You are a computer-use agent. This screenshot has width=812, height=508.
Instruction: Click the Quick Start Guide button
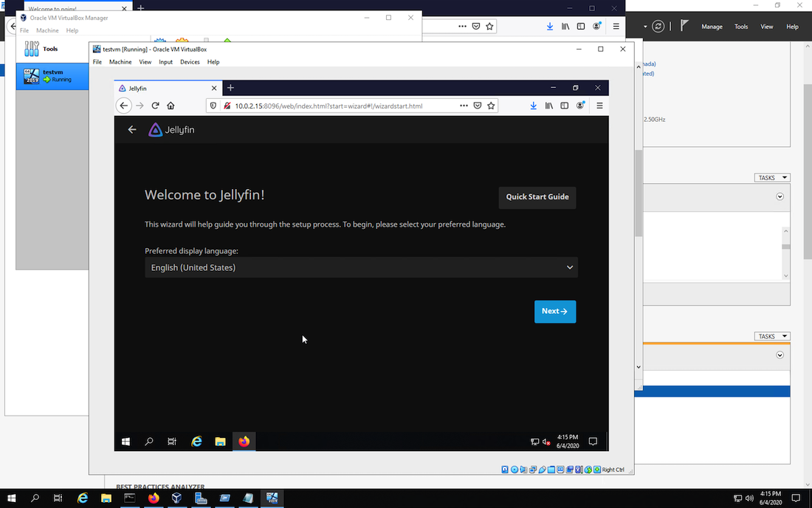click(537, 197)
